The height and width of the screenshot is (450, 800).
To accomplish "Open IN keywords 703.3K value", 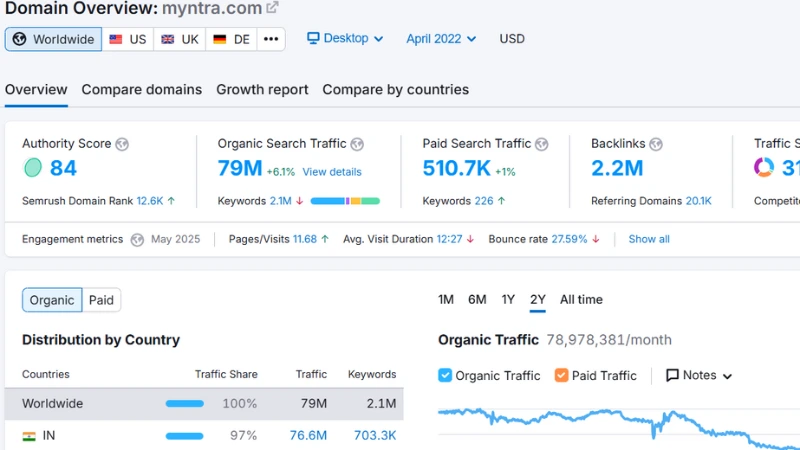I will click(x=375, y=436).
